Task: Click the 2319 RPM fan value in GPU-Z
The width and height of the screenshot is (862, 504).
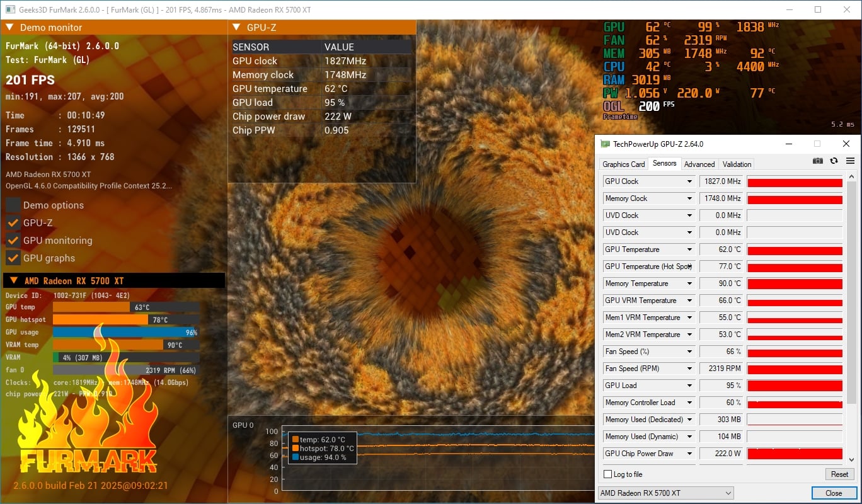Action: [721, 369]
